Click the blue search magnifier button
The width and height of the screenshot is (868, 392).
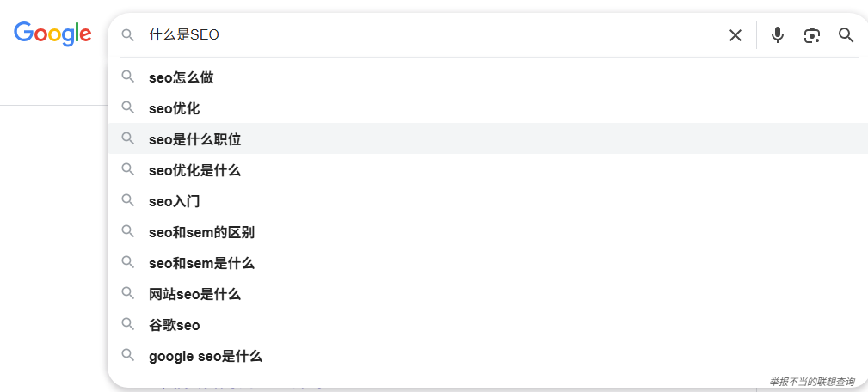pyautogui.click(x=846, y=35)
